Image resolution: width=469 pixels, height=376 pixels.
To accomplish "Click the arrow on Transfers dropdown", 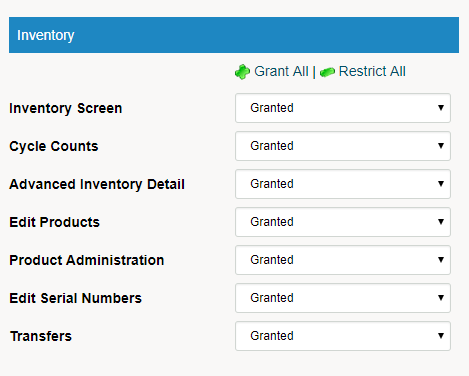I will (441, 336).
